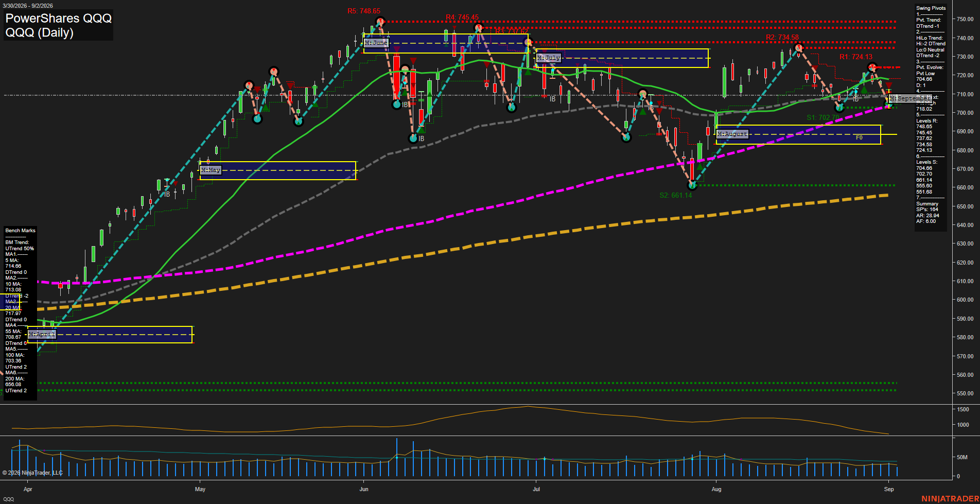Select the AF: 6.00 summary line

tap(926, 221)
